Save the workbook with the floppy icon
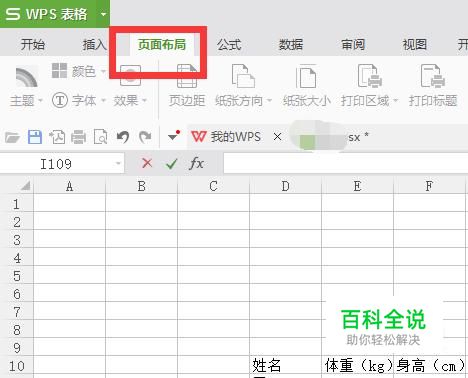 tap(35, 137)
